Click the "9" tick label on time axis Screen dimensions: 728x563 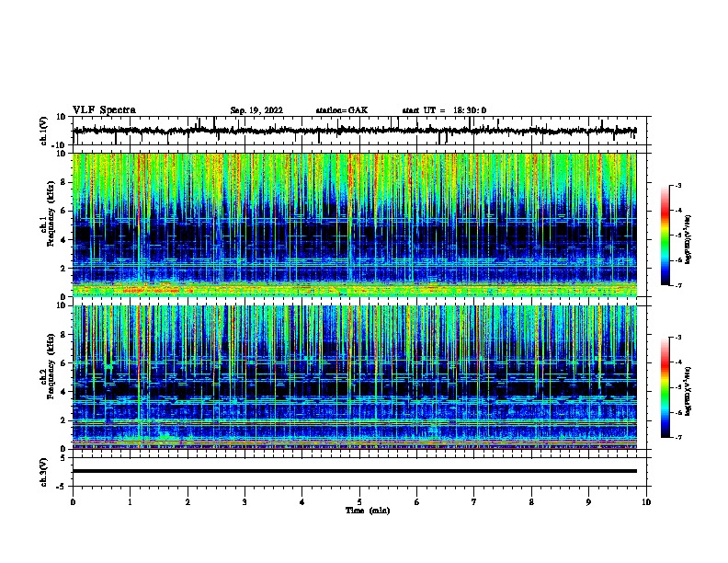(x=588, y=501)
